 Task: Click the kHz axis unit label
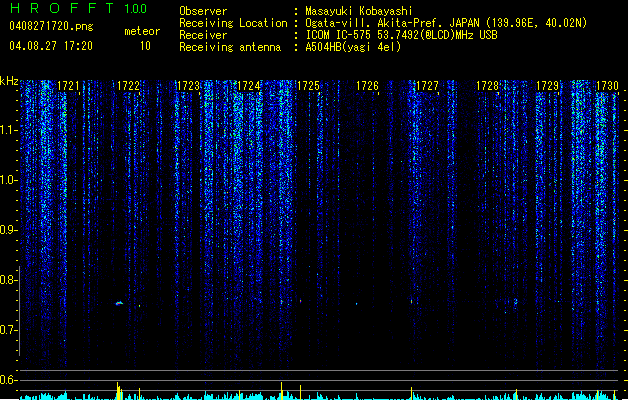(x=9, y=81)
